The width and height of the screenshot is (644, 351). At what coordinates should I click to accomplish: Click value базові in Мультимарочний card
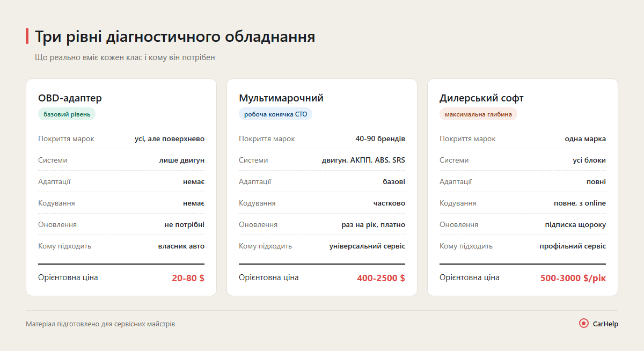[x=394, y=181]
